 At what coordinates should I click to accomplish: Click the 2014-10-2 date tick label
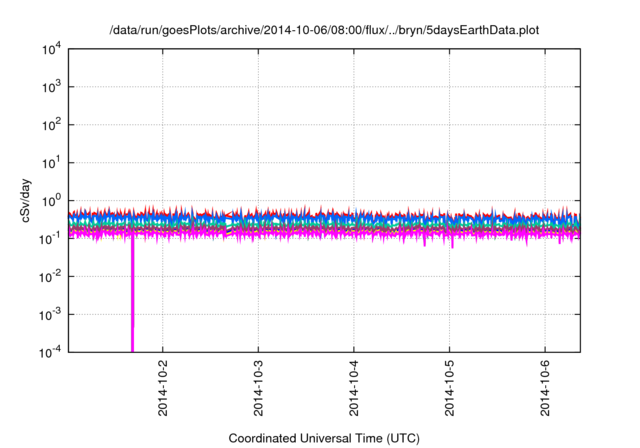pyautogui.click(x=162, y=388)
